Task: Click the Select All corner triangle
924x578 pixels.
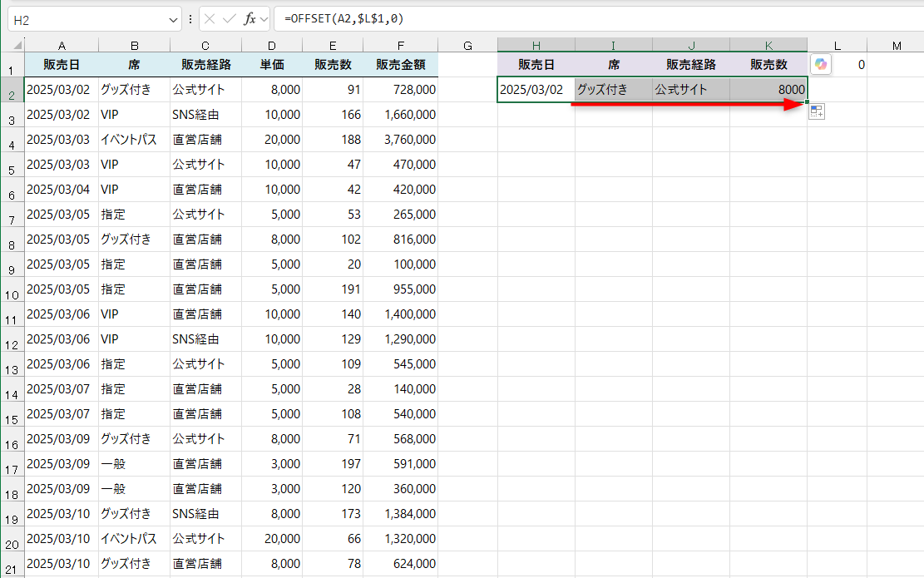Action: point(17,45)
